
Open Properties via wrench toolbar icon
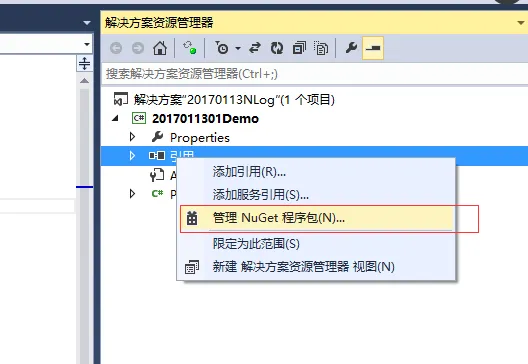point(351,48)
